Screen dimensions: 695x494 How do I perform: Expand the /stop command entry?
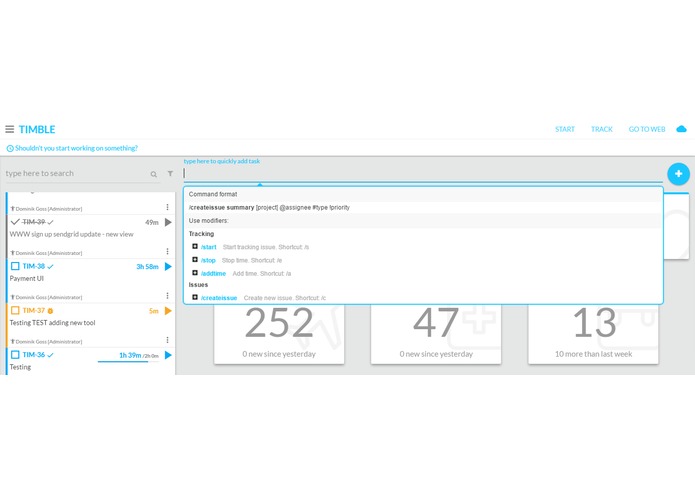195,260
